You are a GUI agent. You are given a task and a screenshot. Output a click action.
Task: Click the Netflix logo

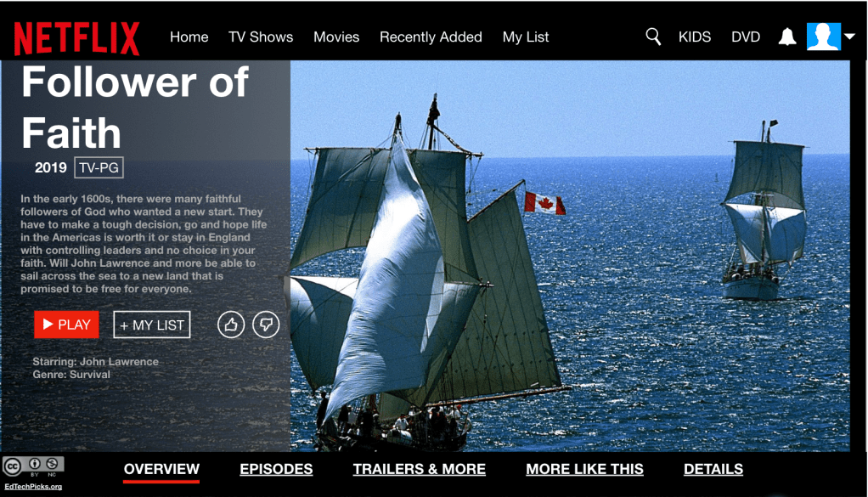click(x=76, y=38)
